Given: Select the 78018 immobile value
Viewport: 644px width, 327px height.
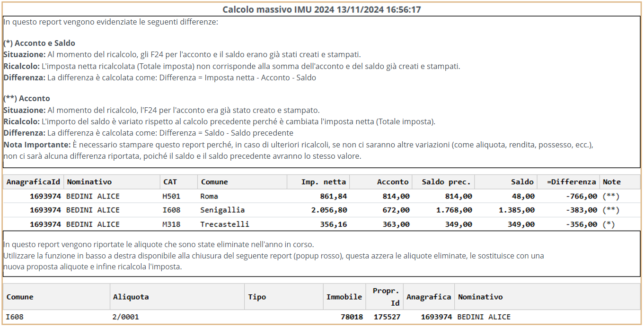Looking at the screenshot, I should click(x=352, y=317).
